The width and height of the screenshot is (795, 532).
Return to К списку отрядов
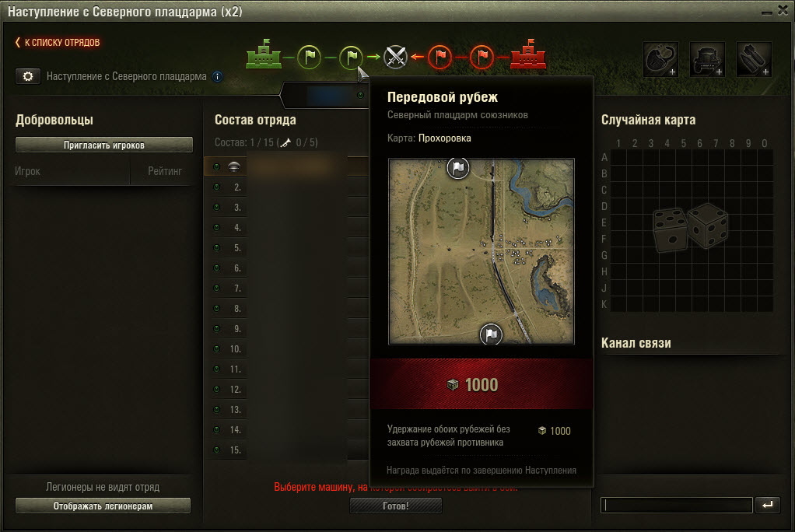58,43
